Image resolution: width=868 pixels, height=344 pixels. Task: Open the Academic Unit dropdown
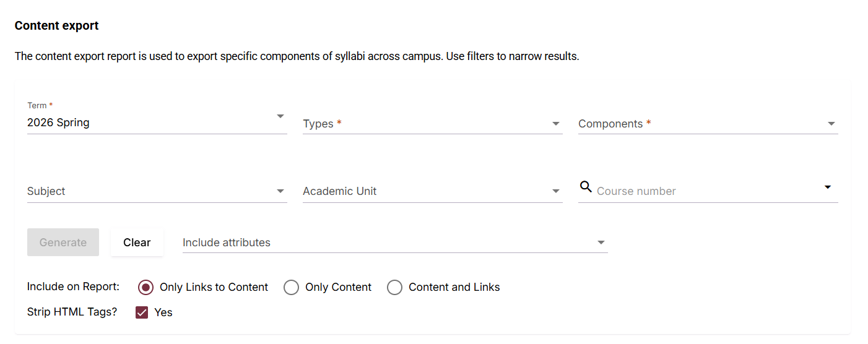tap(555, 191)
